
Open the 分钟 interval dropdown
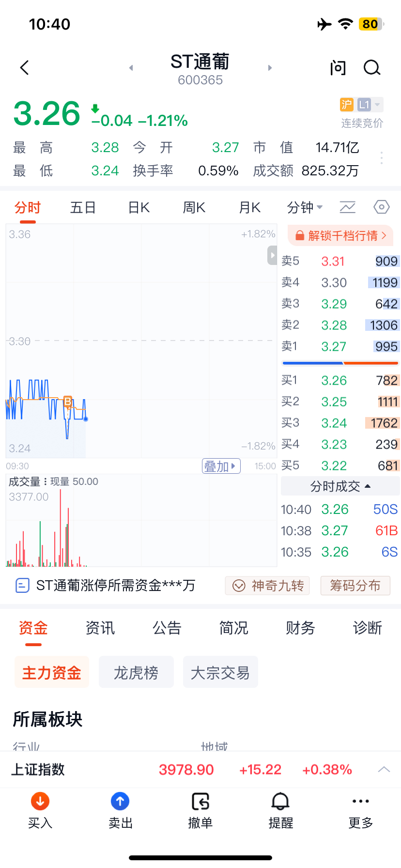point(305,207)
